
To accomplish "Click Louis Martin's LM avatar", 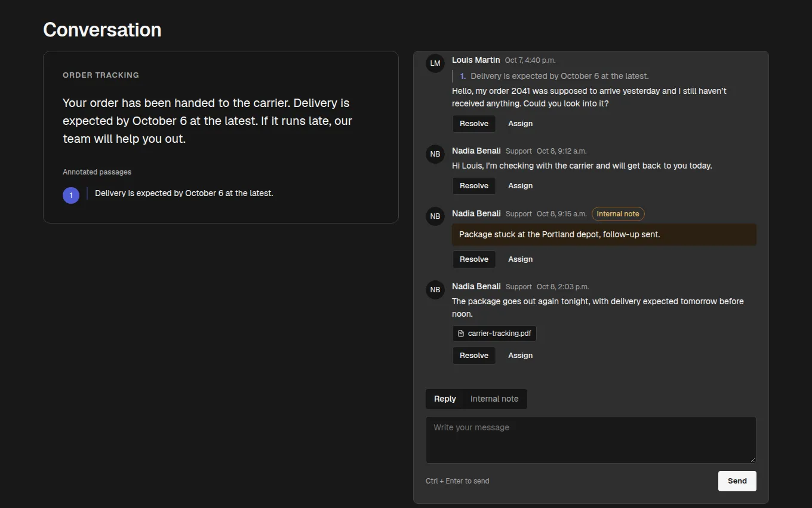I will 435,63.
